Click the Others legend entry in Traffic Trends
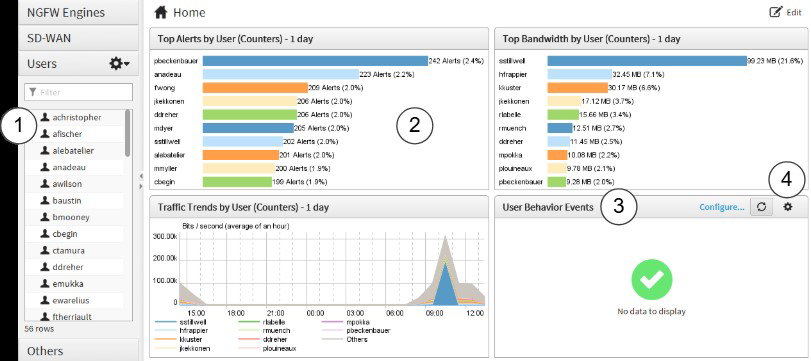 344,339
